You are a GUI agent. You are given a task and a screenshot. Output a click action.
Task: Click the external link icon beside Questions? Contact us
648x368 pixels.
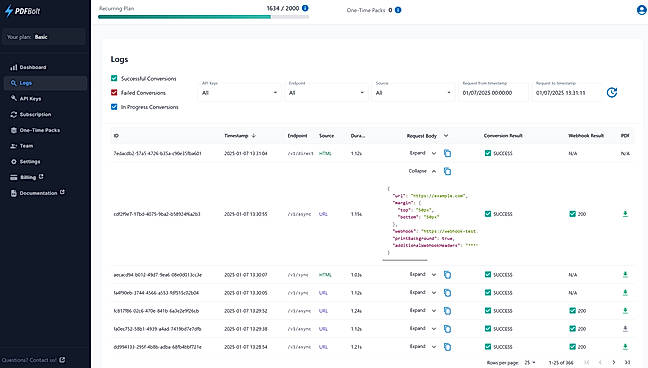click(62, 360)
